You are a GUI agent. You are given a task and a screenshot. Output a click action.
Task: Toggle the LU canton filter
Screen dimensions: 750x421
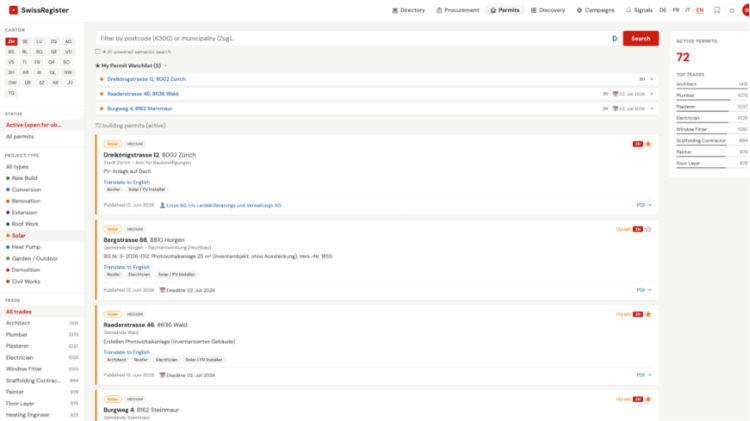click(39, 42)
